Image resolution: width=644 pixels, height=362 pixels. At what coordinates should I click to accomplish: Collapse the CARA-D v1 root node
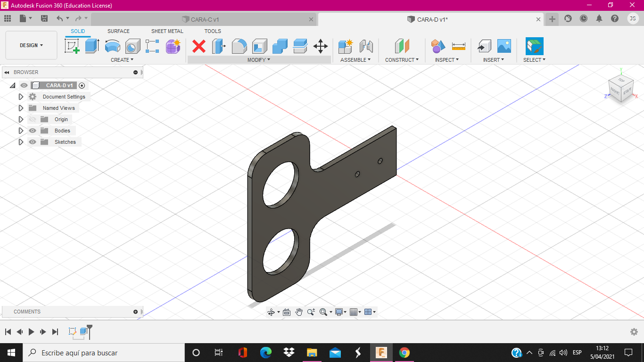click(x=13, y=85)
